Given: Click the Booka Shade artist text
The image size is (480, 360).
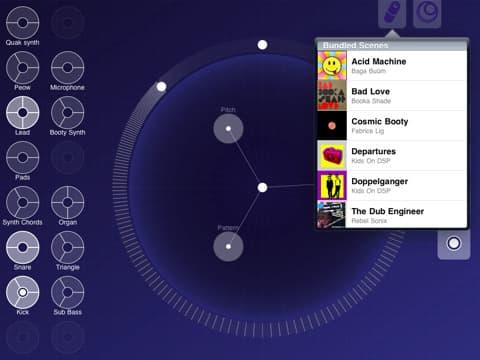Looking at the screenshot, I should click(371, 101).
